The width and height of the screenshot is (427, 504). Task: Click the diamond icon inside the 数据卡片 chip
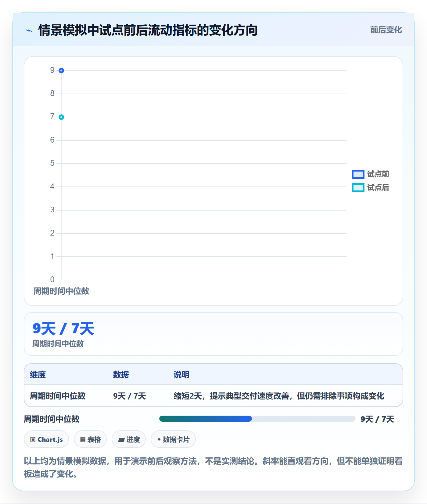point(159,439)
